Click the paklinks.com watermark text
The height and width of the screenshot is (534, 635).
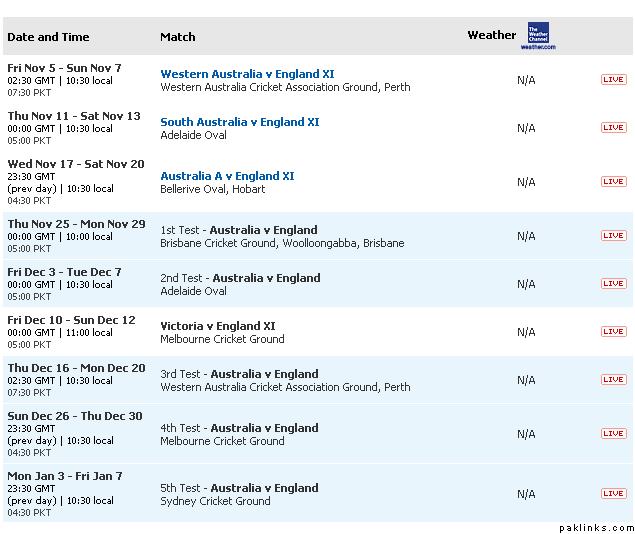596,527
